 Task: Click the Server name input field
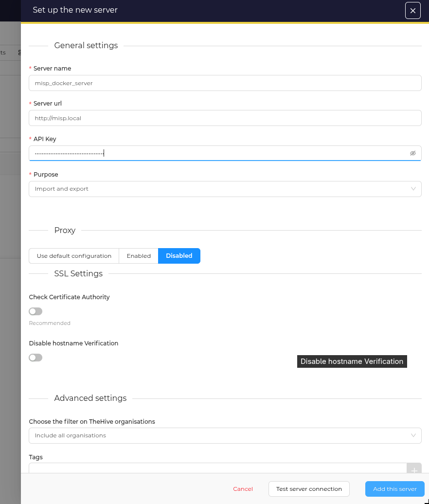[225, 83]
